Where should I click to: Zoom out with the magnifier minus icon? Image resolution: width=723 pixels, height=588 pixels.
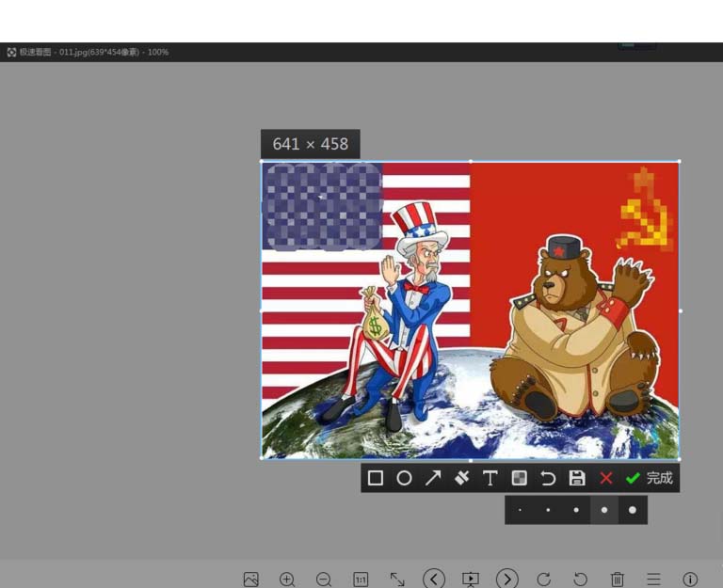[324, 580]
